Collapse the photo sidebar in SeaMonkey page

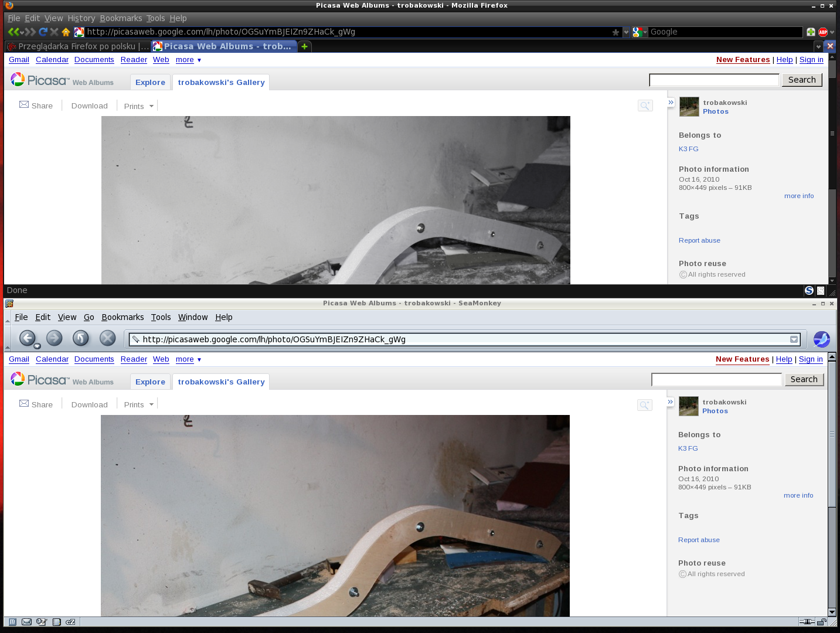671,402
